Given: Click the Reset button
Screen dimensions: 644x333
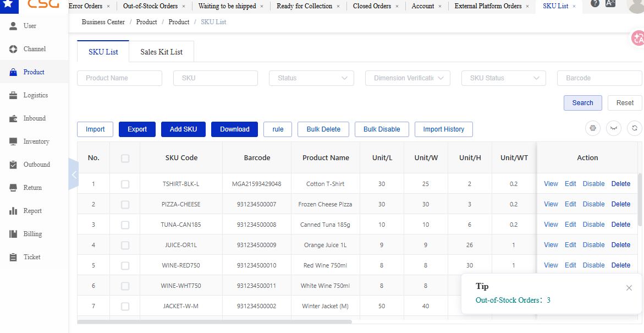Looking at the screenshot, I should click(625, 103).
